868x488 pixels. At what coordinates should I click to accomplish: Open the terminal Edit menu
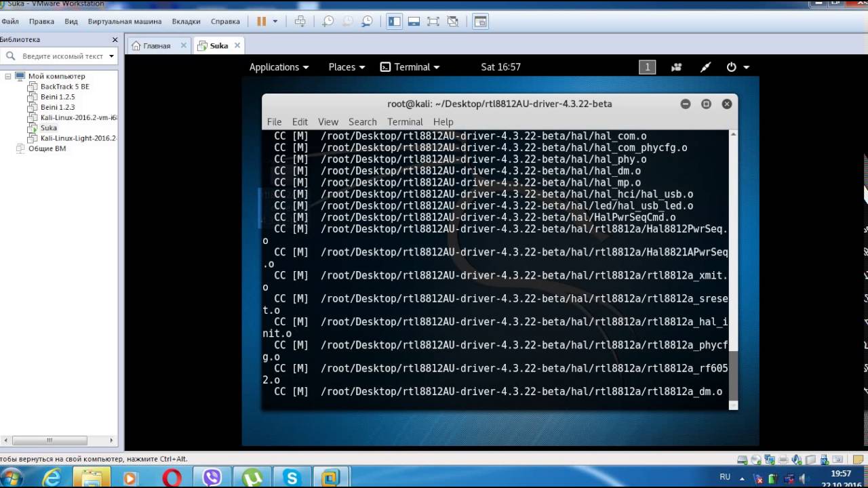tap(300, 122)
